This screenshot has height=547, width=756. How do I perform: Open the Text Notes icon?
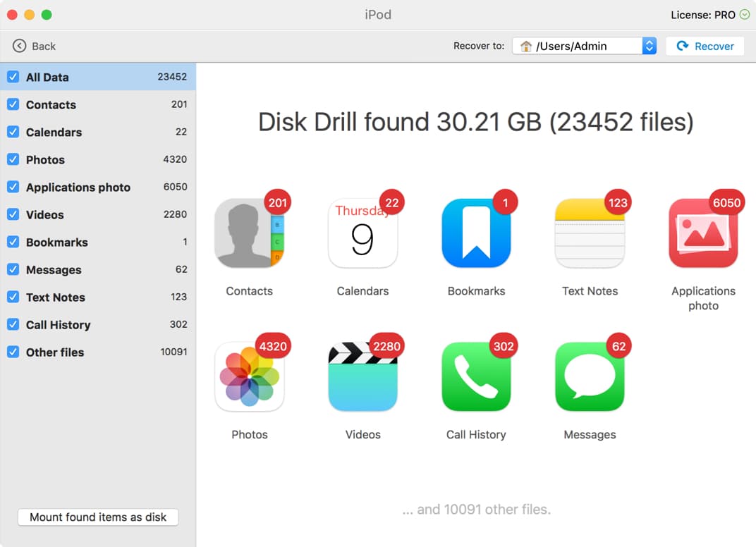(x=590, y=233)
